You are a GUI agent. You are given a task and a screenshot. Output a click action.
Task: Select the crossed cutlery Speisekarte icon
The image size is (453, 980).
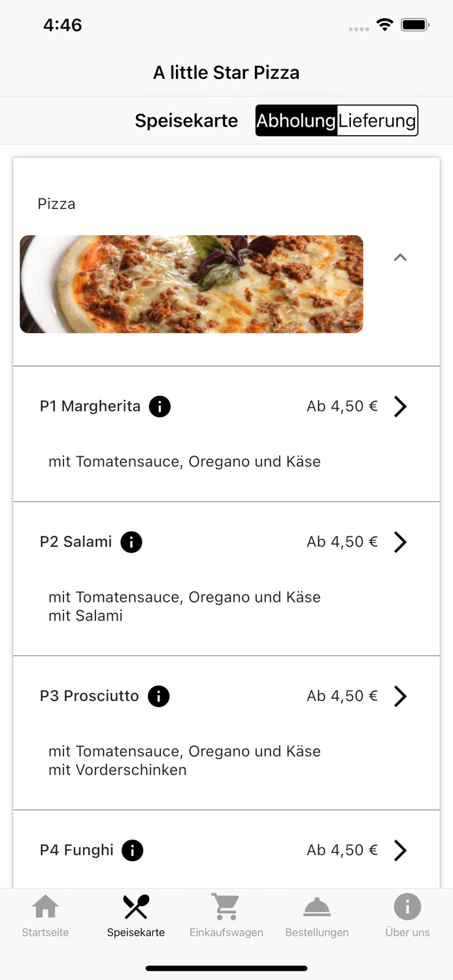tap(135, 907)
